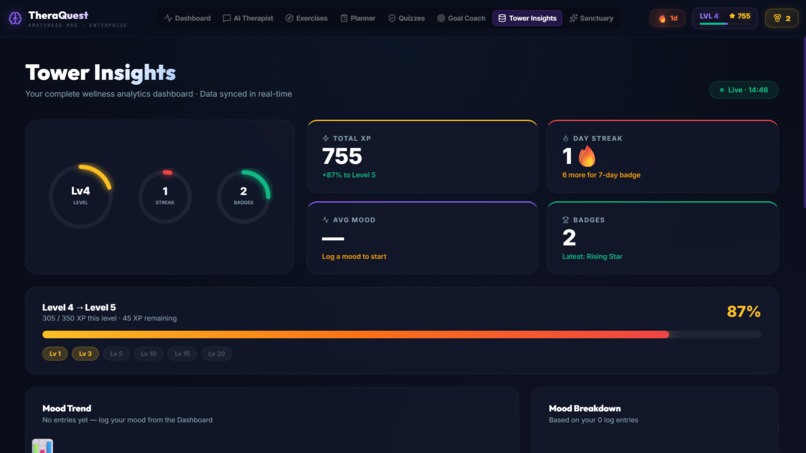Click the chart icon under Mood Trend
This screenshot has height=453, width=806.
pyautogui.click(x=42, y=446)
